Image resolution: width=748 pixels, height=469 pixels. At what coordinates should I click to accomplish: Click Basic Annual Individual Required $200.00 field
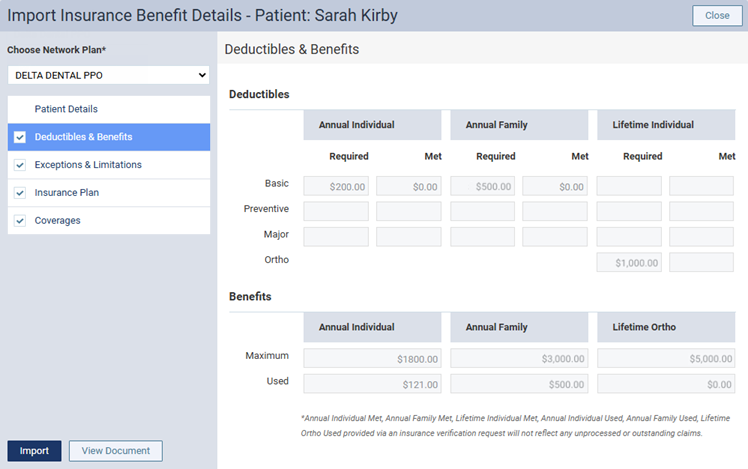pos(336,186)
